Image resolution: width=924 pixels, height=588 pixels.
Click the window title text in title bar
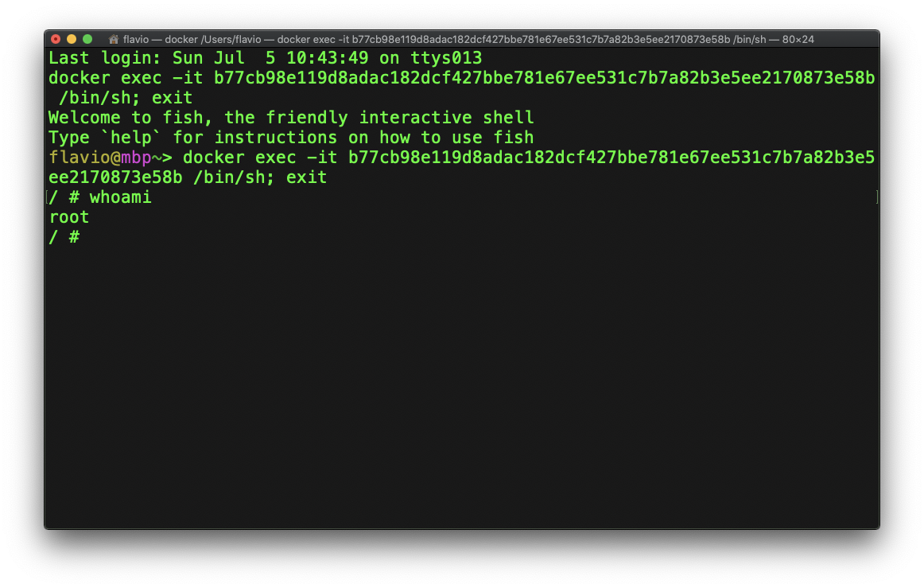click(468, 39)
